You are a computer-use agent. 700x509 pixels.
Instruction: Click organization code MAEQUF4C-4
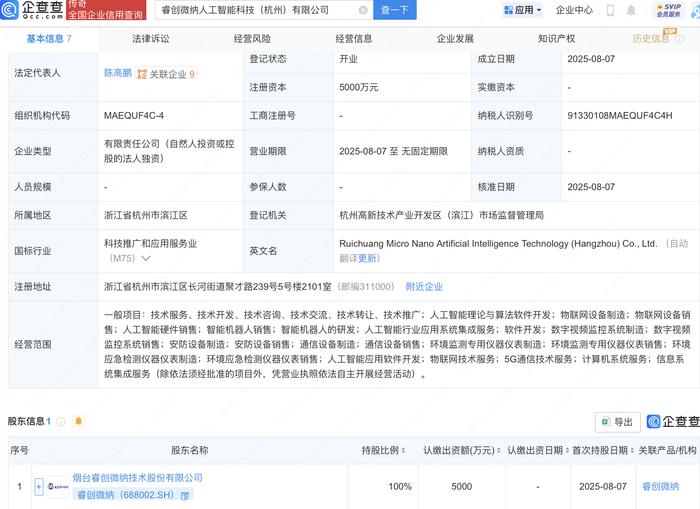click(134, 116)
